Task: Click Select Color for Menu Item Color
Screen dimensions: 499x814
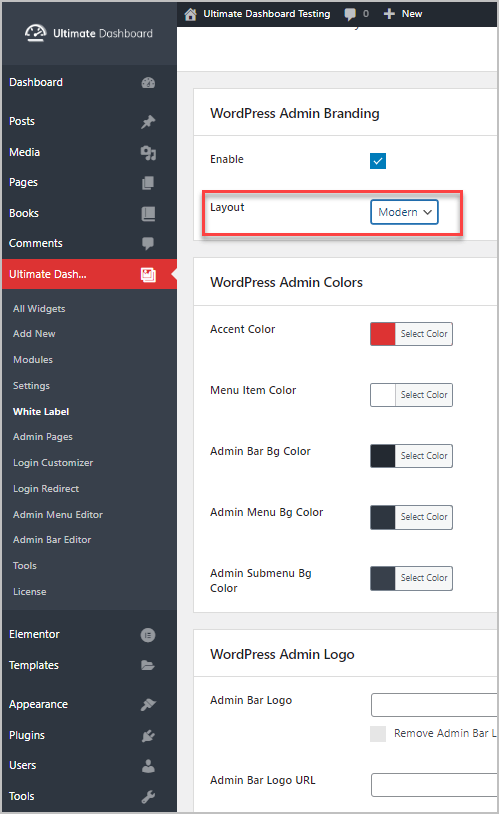Action: 424,395
